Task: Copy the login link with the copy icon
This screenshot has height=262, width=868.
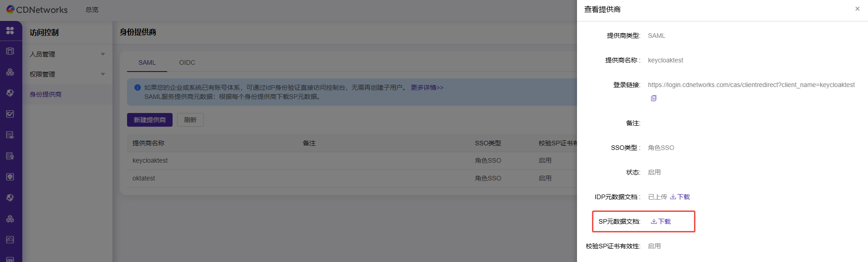Action: click(654, 98)
